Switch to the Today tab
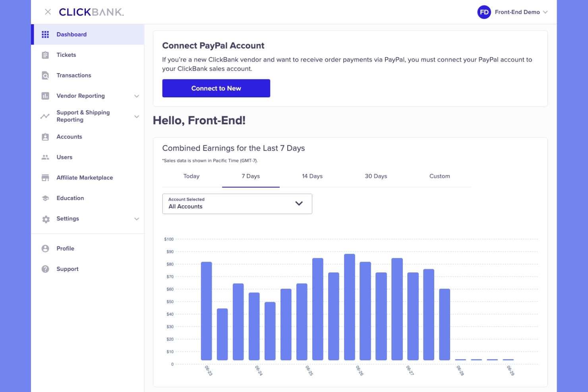 (191, 176)
